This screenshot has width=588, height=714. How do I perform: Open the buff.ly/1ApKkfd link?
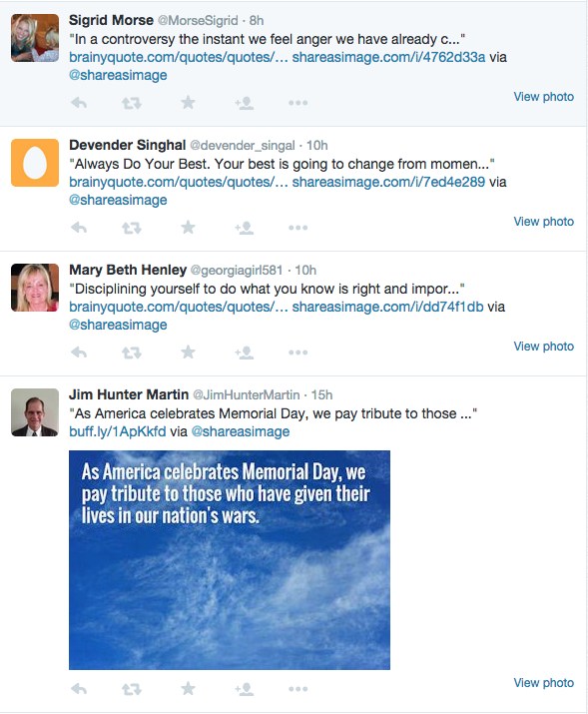(x=118, y=431)
